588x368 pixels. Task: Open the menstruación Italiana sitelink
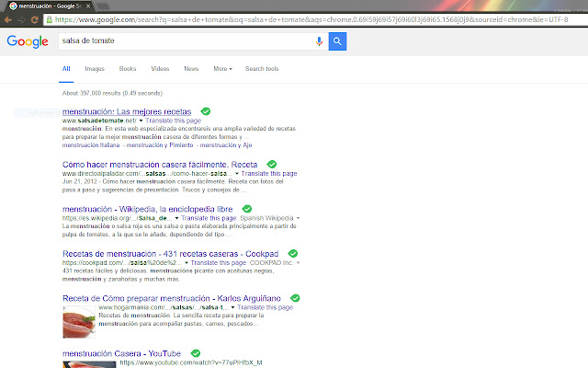[91, 145]
